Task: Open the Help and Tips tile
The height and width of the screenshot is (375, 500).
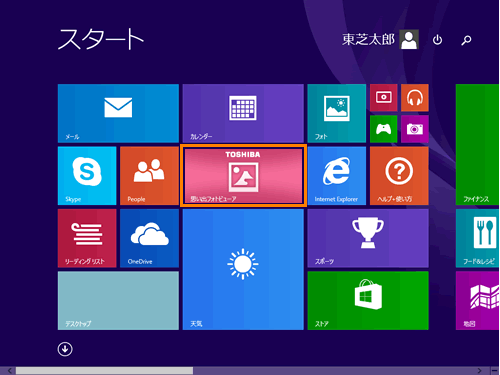Action: (399, 176)
